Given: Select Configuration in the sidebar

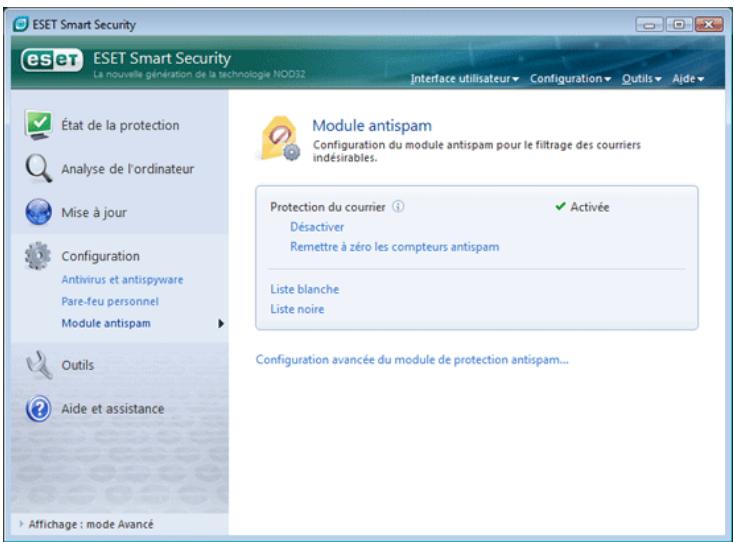Looking at the screenshot, I should pyautogui.click(x=101, y=256).
